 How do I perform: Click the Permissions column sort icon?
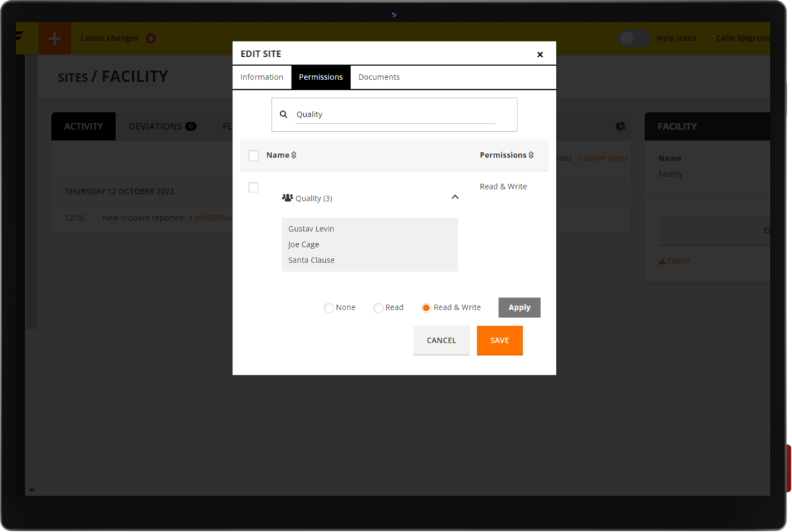tap(532, 155)
